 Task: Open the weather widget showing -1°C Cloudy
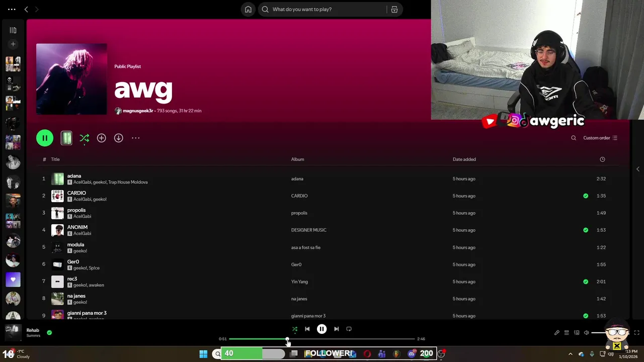pyautogui.click(x=17, y=354)
